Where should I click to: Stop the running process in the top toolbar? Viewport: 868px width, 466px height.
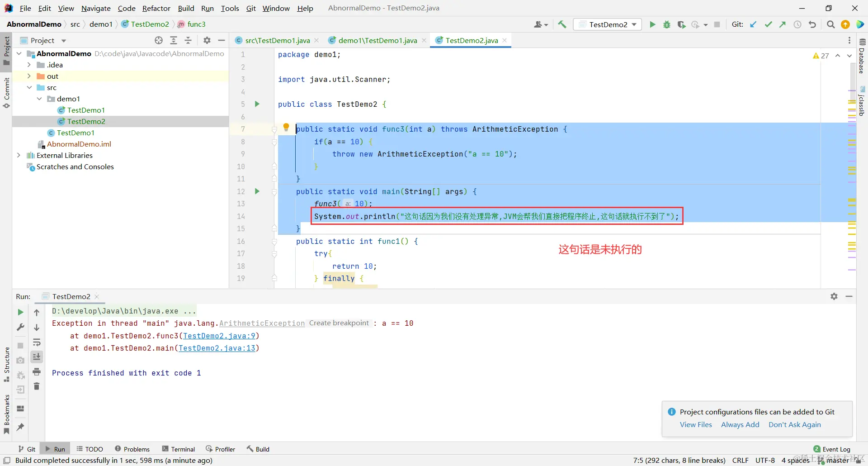click(x=717, y=24)
